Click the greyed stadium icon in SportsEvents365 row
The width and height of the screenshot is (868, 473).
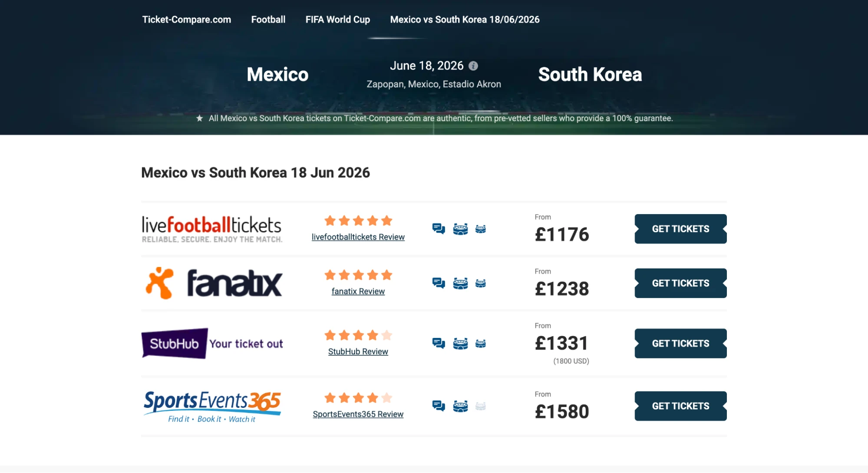[481, 406]
